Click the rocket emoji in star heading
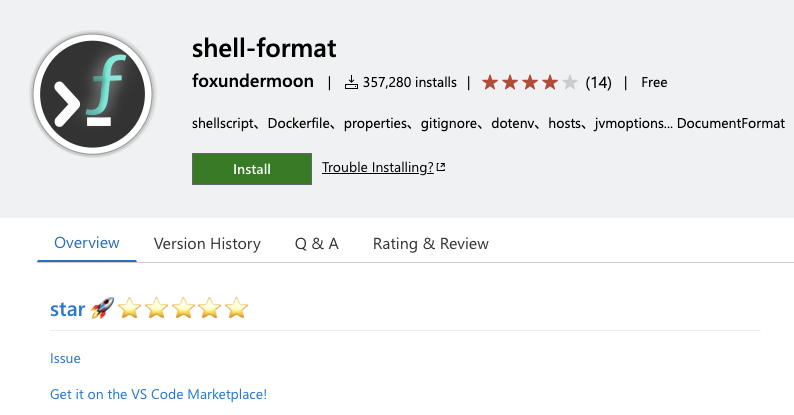The image size is (794, 415). (102, 309)
